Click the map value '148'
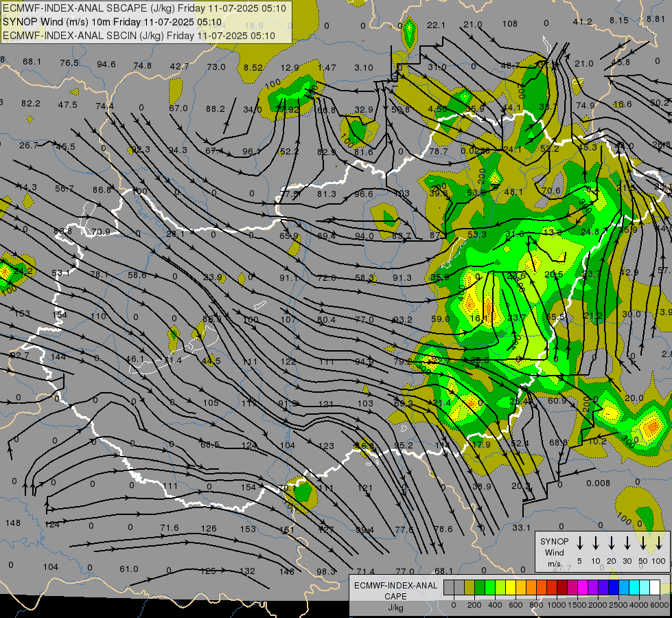The image size is (672, 618). click(x=13, y=523)
